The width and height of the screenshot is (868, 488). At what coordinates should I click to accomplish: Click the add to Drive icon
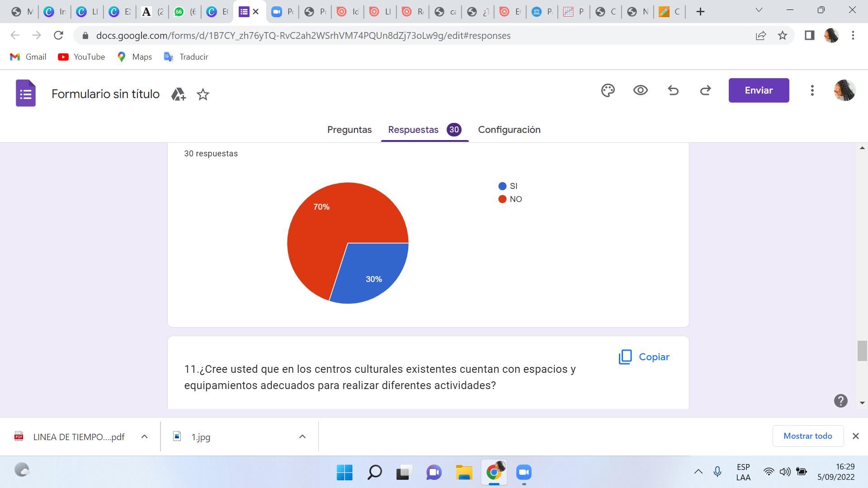click(178, 94)
